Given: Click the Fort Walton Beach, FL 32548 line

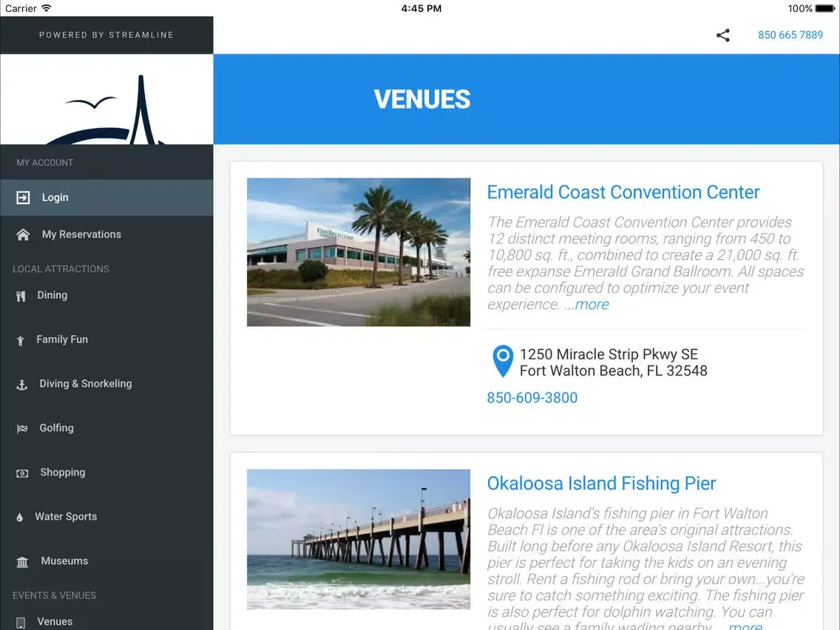Looking at the screenshot, I should tap(614, 370).
